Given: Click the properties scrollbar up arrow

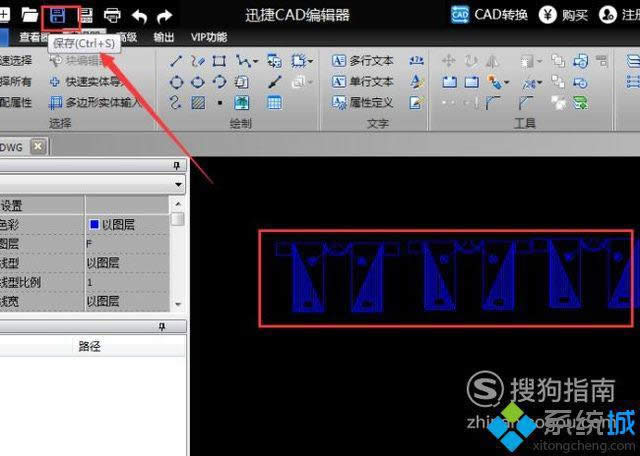Looking at the screenshot, I should (x=178, y=203).
